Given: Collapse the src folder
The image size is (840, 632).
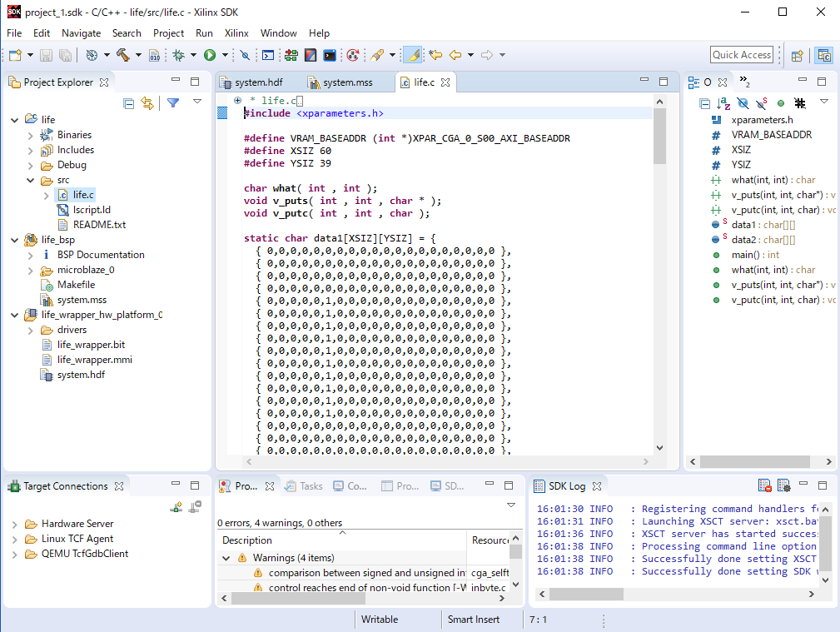Looking at the screenshot, I should [x=31, y=180].
